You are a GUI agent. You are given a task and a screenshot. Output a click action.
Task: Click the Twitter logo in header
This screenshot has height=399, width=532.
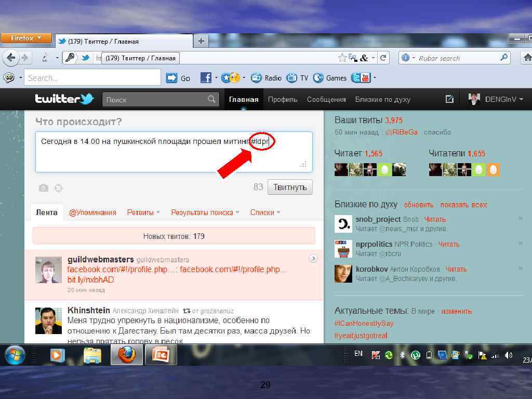pos(64,99)
